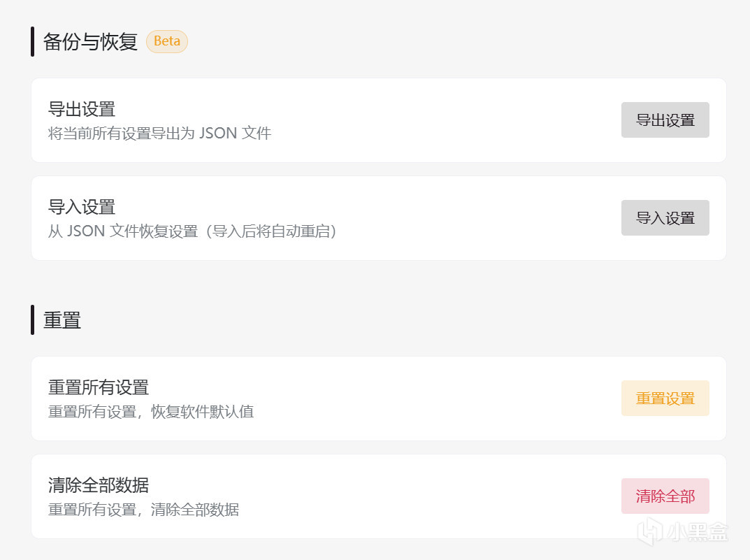Screen dimensions: 750x560
Task: Click the 导出设置 button
Action: click(x=665, y=120)
